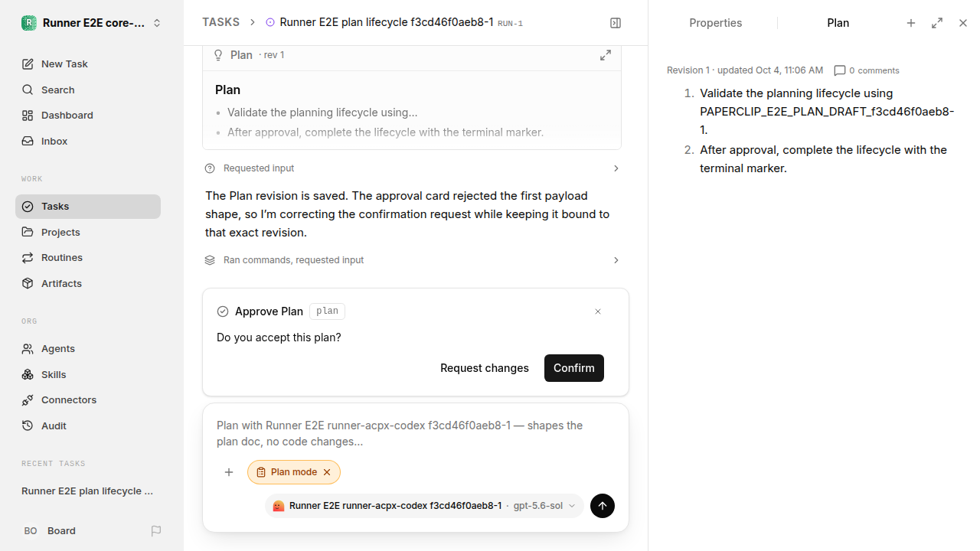This screenshot has width=980, height=551.
Task: Dismiss the Approve Plan card
Action: point(598,311)
